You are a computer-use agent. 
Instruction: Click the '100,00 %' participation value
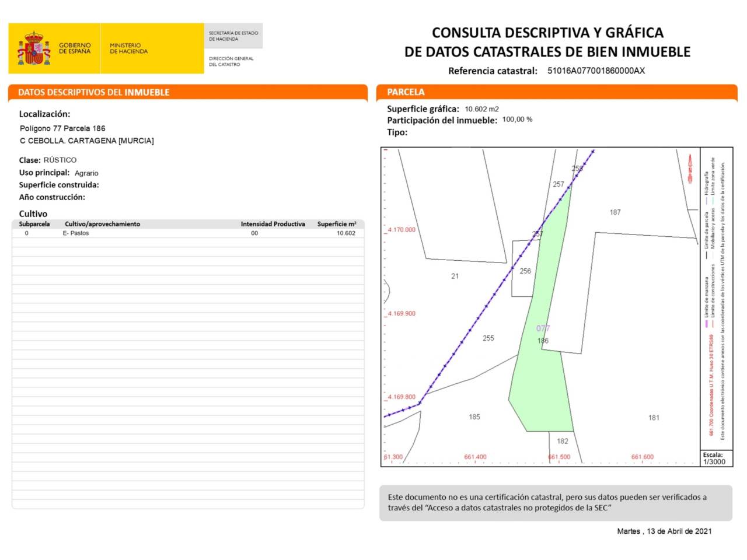(x=517, y=120)
